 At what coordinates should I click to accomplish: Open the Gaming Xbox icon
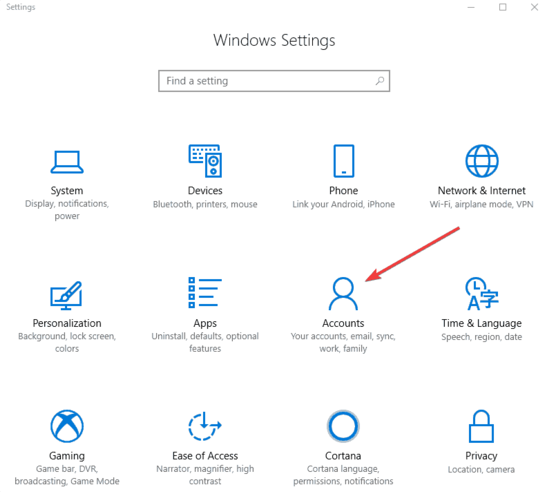click(67, 426)
